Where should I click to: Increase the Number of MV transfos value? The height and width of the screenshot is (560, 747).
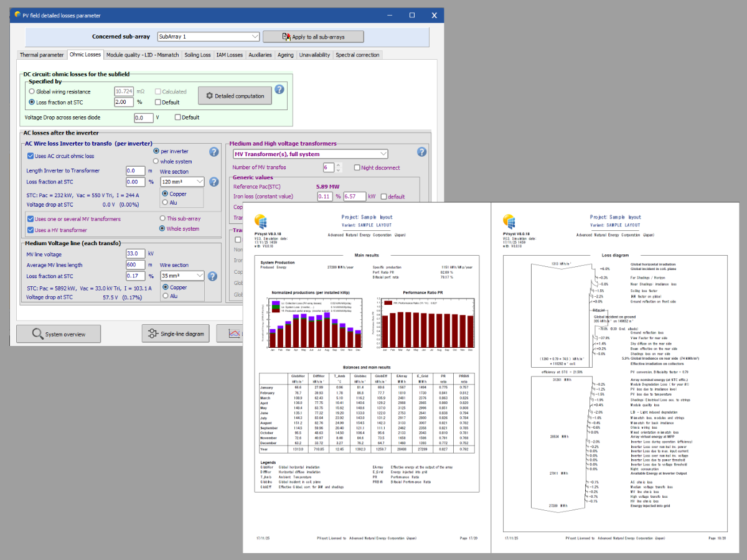[339, 165]
